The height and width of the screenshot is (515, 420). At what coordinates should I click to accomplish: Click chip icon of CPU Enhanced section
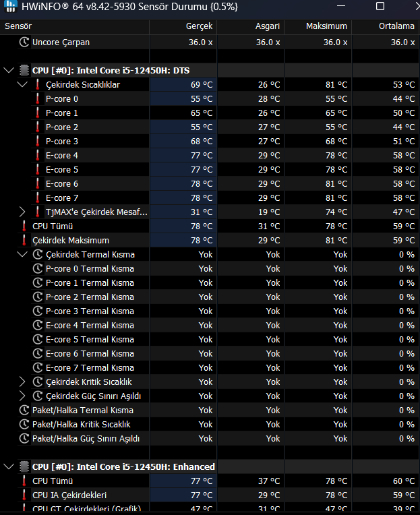coord(24,466)
